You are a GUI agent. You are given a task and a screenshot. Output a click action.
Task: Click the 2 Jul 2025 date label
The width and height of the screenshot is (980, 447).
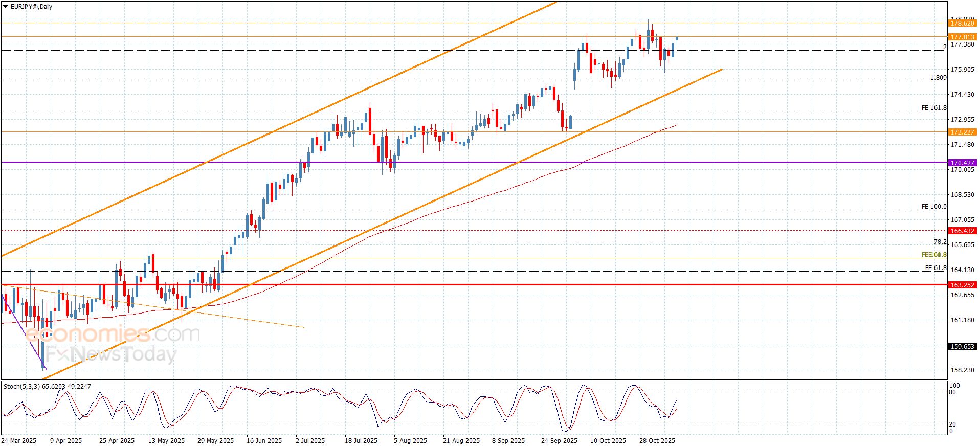click(310, 441)
